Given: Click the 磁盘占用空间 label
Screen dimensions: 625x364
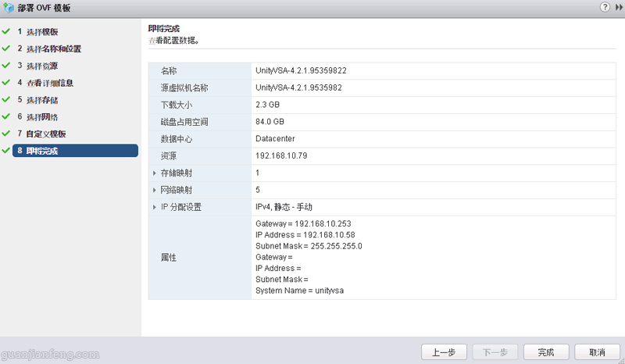Looking at the screenshot, I should coord(184,122).
